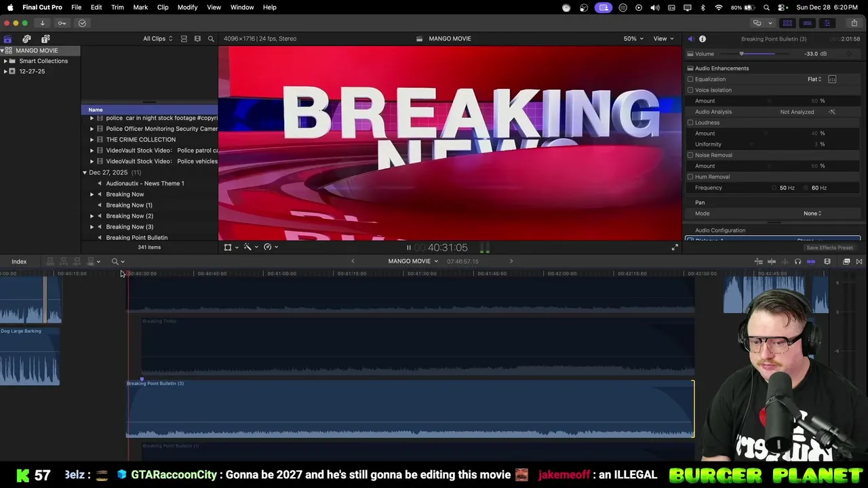Screen dimensions: 868x488
Task: Expand the Breaking Now (2) clip
Action: click(92, 216)
